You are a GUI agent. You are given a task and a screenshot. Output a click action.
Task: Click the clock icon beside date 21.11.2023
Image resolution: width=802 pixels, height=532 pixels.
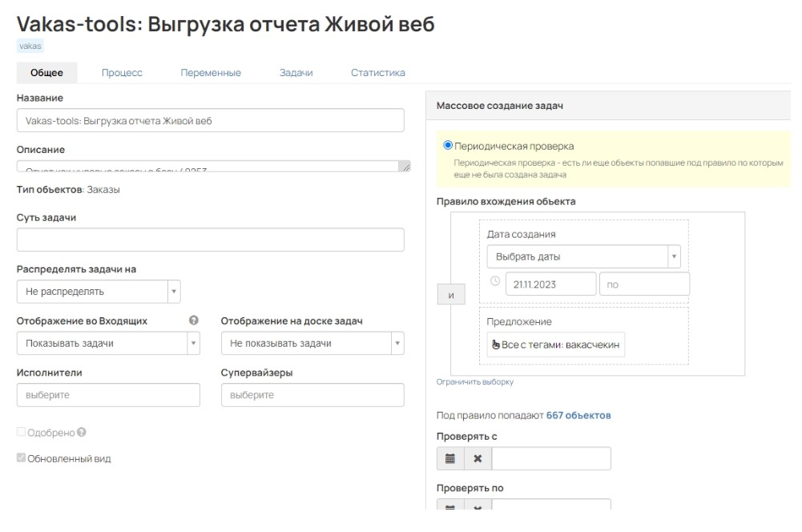tap(494, 282)
